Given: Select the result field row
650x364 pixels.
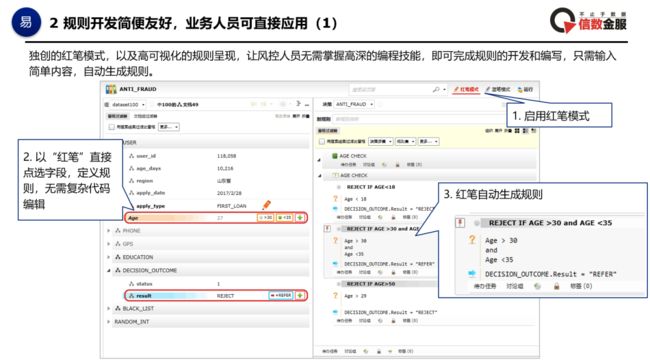Looking at the screenshot, I should coord(216,296).
